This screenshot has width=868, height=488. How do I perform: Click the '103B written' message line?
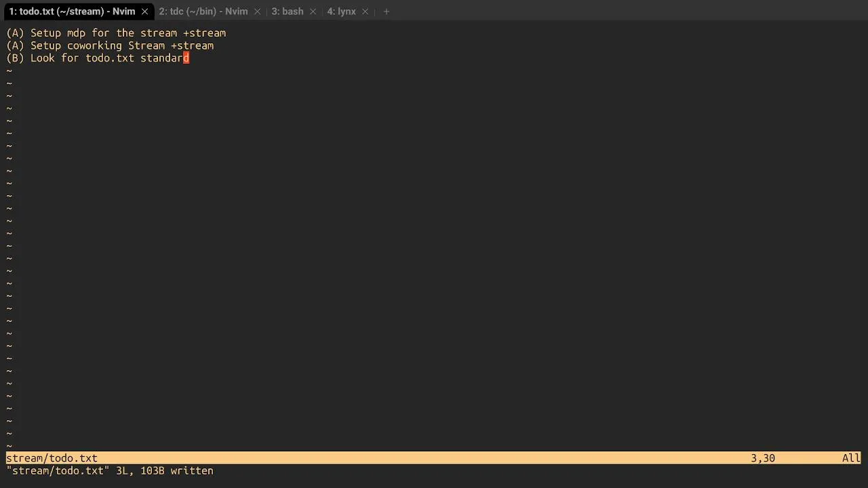[110, 470]
